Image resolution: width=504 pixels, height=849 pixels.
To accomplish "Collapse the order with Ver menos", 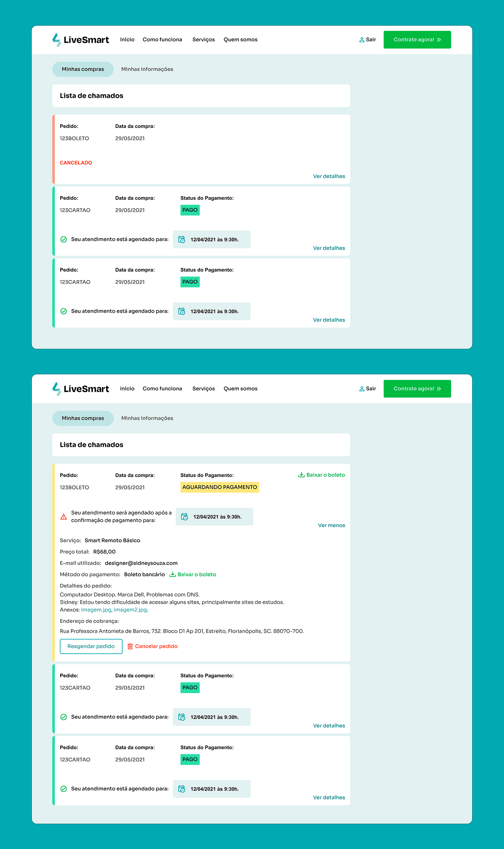I will click(331, 525).
